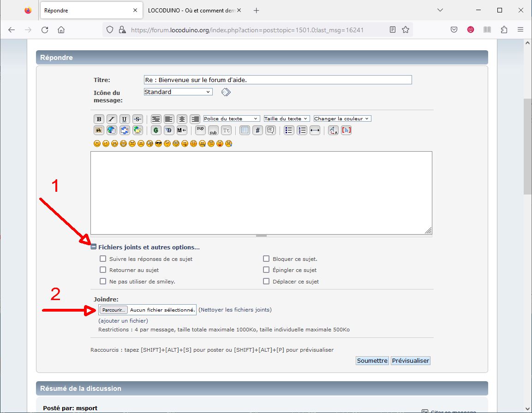Check Déplacer ce sujet
This screenshot has width=532, height=413.
click(266, 282)
